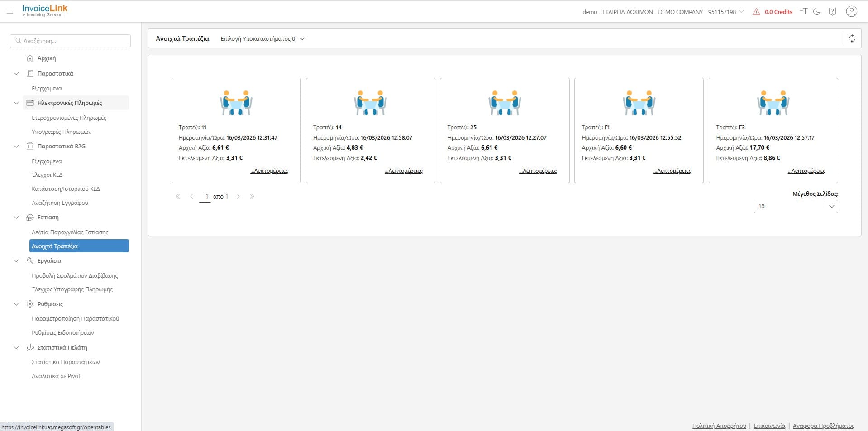868x431 pixels.
Task: Open the user profile icon
Action: click(851, 11)
